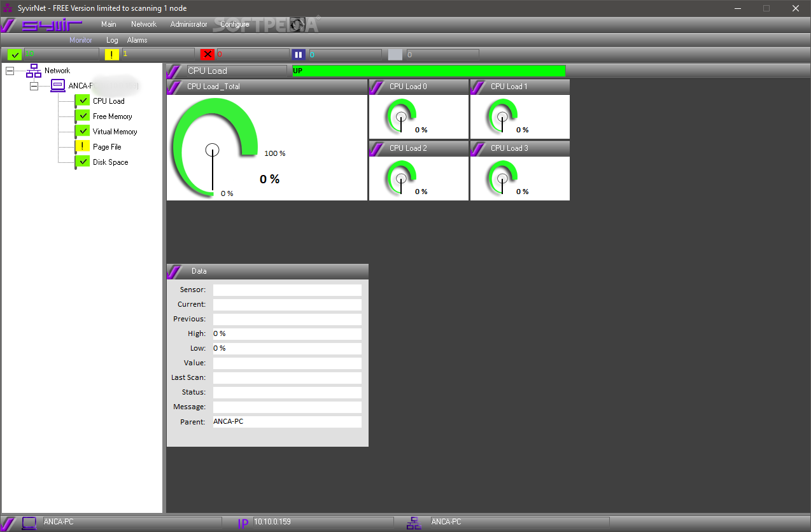
Task: Open the Network menu
Action: pyautogui.click(x=144, y=24)
